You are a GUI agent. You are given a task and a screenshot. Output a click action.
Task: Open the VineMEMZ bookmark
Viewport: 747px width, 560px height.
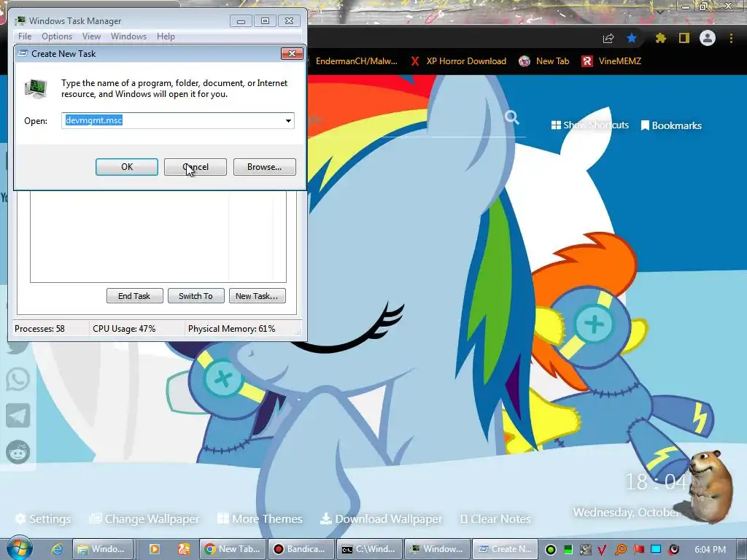click(x=612, y=61)
